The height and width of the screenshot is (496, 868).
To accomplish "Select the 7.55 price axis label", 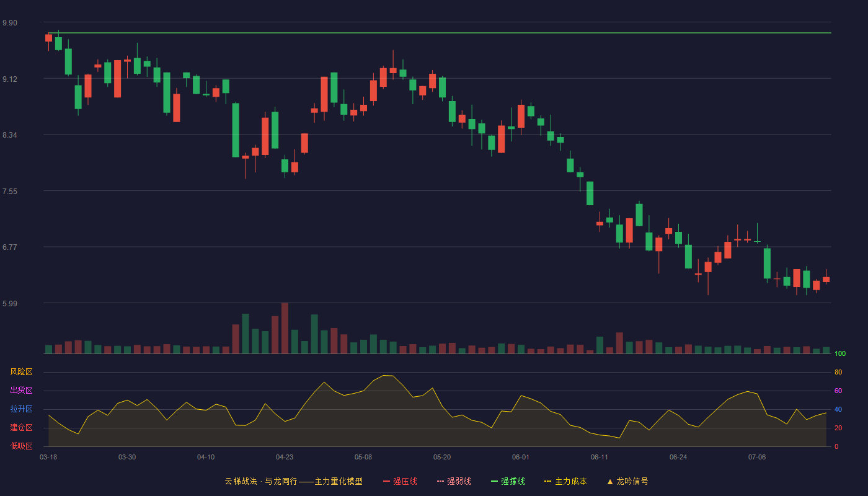I will pos(10,192).
